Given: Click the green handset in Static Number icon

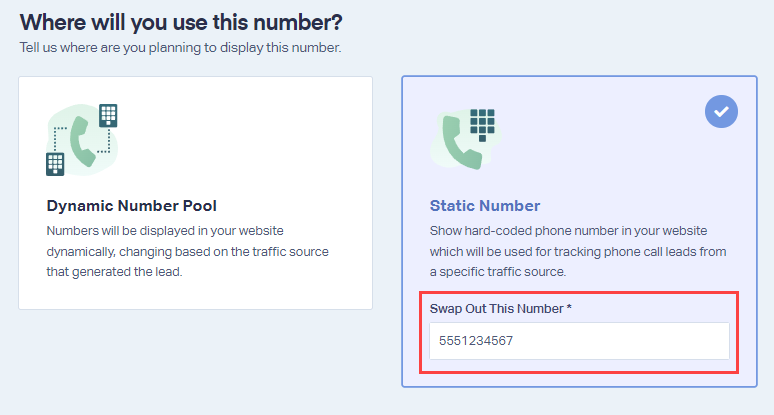Looking at the screenshot, I should (461, 143).
